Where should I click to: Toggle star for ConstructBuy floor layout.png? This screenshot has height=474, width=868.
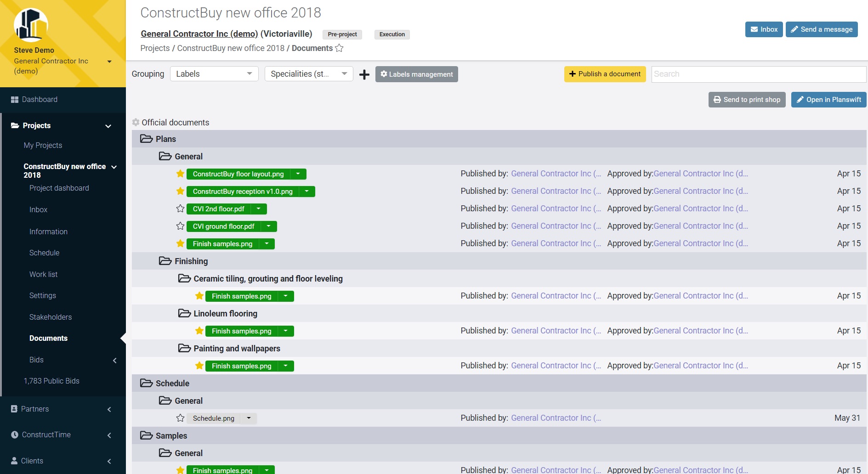point(180,174)
